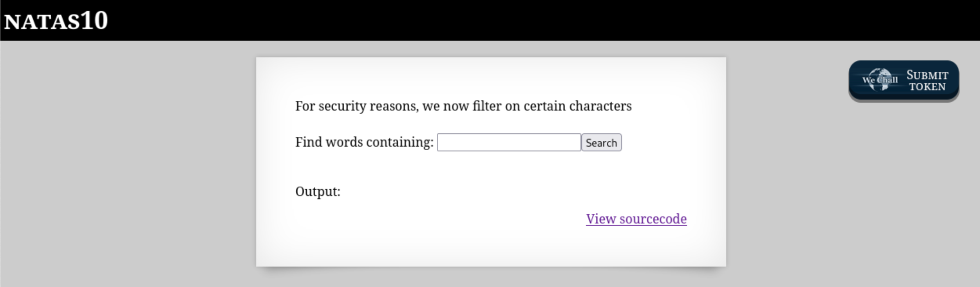Viewport: 980px width, 287px height.
Task: Click the "Find words containing:" label
Action: pos(364,142)
